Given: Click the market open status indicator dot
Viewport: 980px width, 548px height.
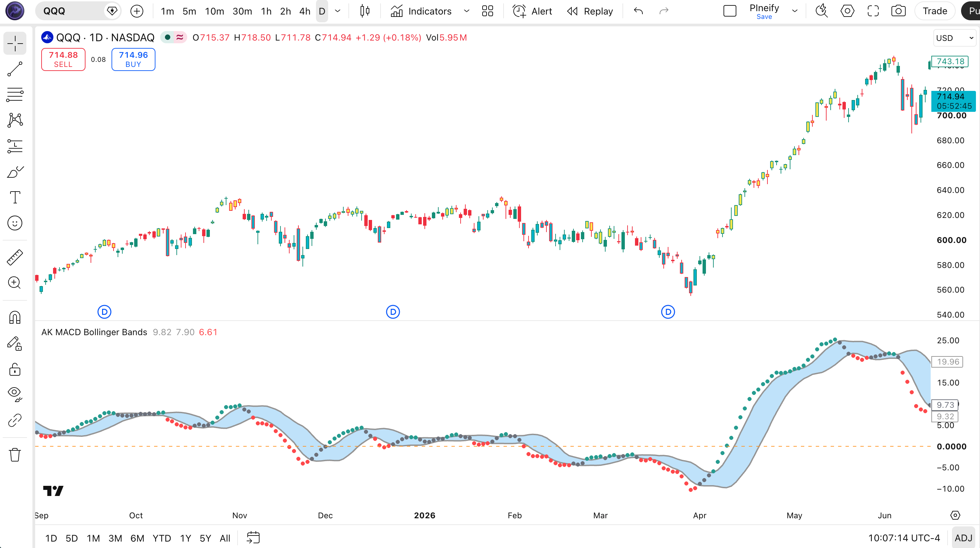Looking at the screenshot, I should [x=167, y=37].
